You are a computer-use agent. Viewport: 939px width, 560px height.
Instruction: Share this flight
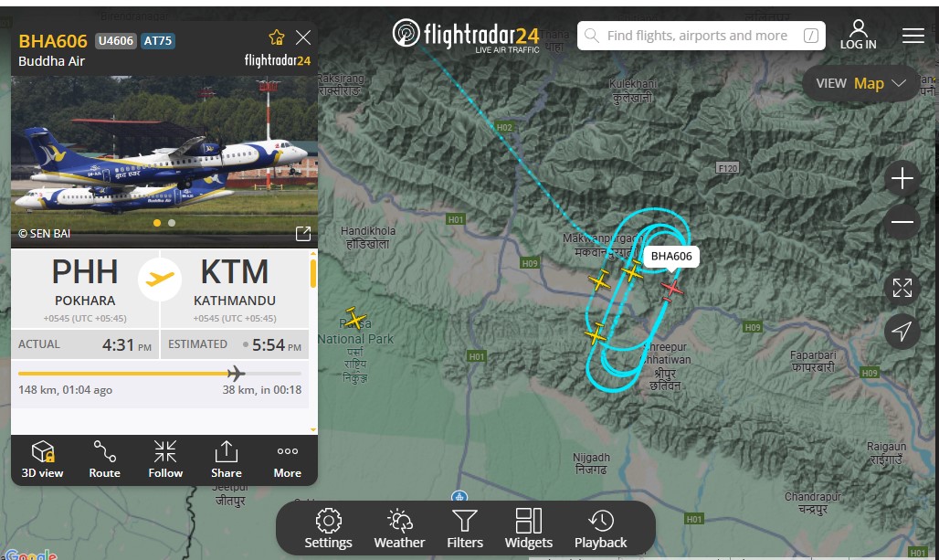[227, 460]
